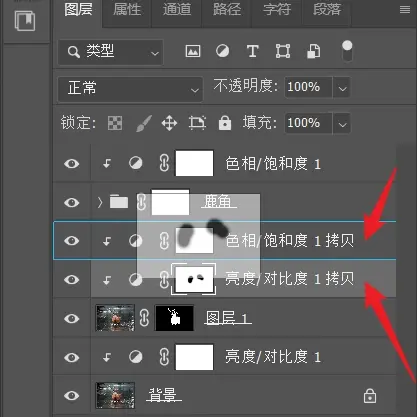Open the 路径 tab

point(227,10)
